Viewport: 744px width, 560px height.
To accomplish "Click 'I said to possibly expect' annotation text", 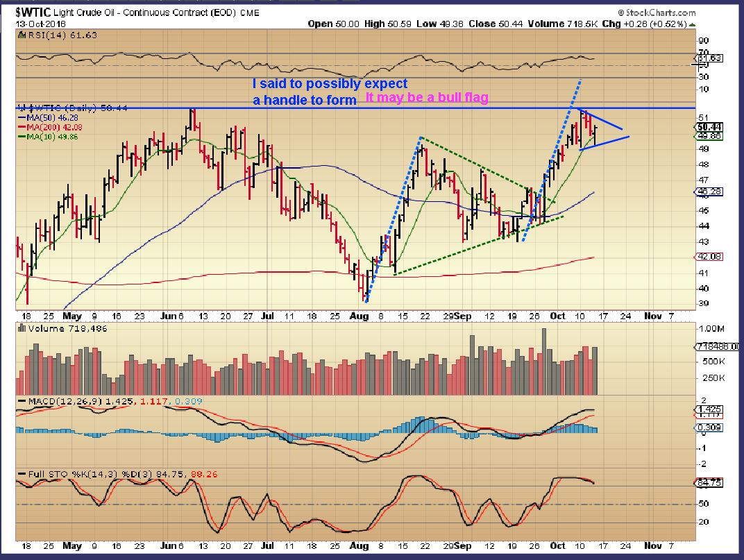I will pyautogui.click(x=330, y=84).
